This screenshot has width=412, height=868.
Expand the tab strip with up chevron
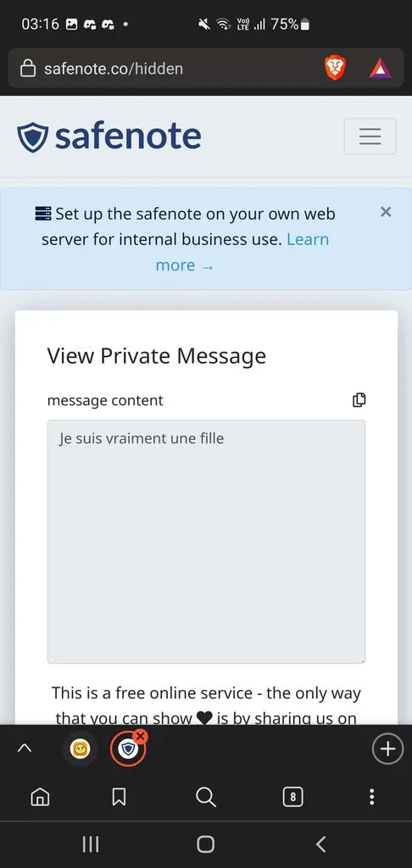pyautogui.click(x=25, y=748)
